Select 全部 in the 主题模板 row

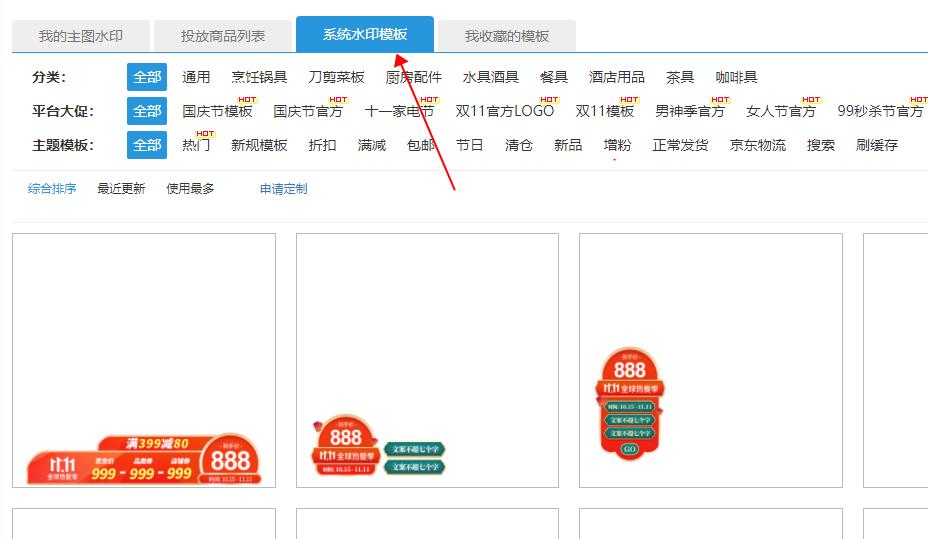tap(147, 145)
